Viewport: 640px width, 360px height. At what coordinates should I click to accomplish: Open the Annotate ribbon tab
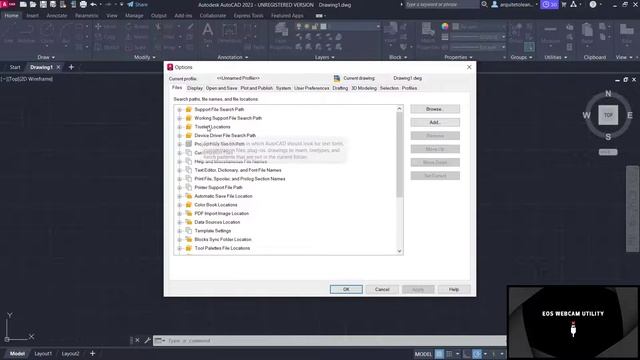56,16
